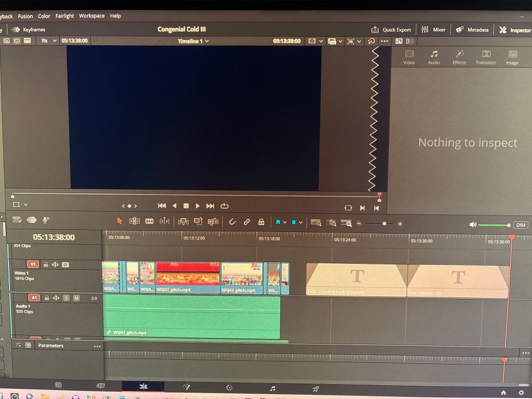
Task: Toggle the Inspector panel button
Action: 515,30
